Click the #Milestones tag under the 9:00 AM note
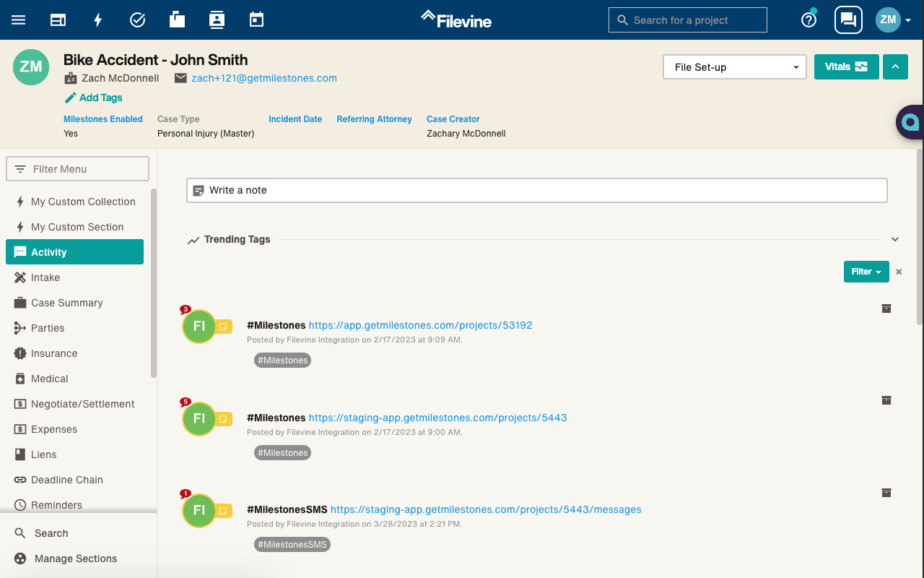Screen dimensions: 924x578 282,452
